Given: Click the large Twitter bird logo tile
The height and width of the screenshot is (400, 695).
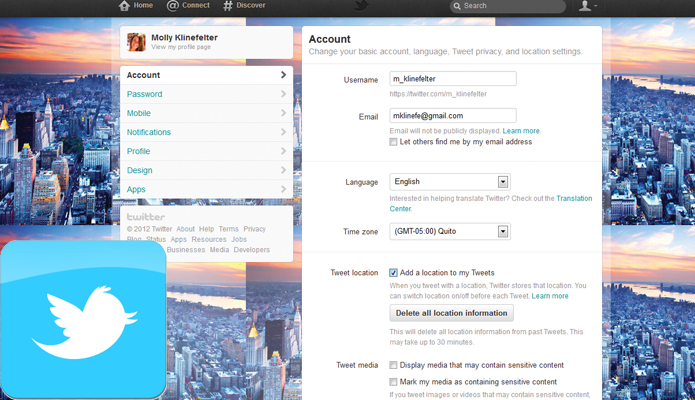Looking at the screenshot, I should point(83,319).
